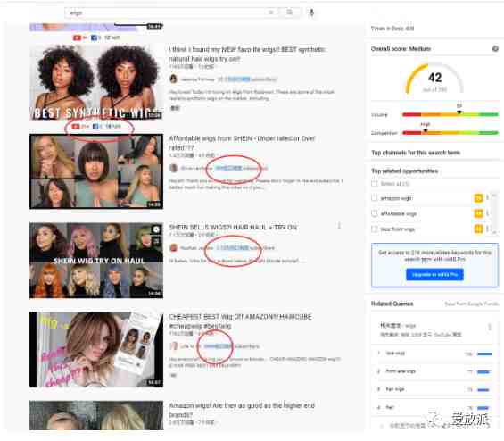Open 'Affordable wigs from SHEIN' video title
This screenshot has width=504, height=441.
pyautogui.click(x=242, y=143)
